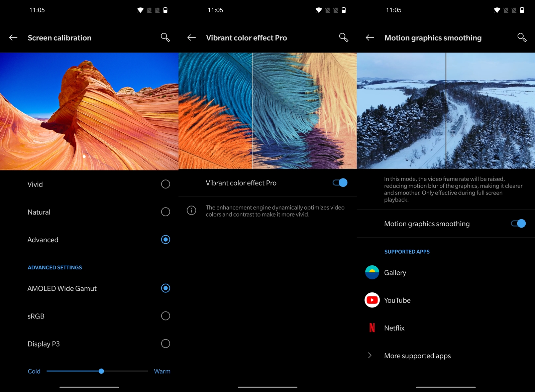The height and width of the screenshot is (392, 535).
Task: Tap the enhancement engine description text
Action: click(x=275, y=211)
